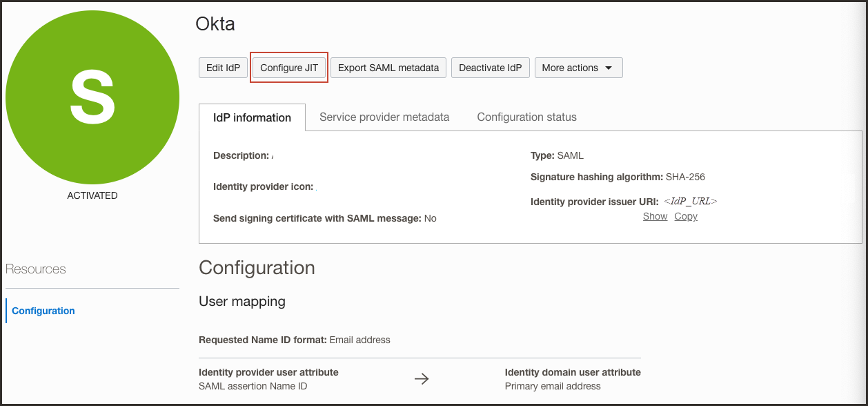
Task: Open the More actions dropdown arrow
Action: [x=609, y=68]
